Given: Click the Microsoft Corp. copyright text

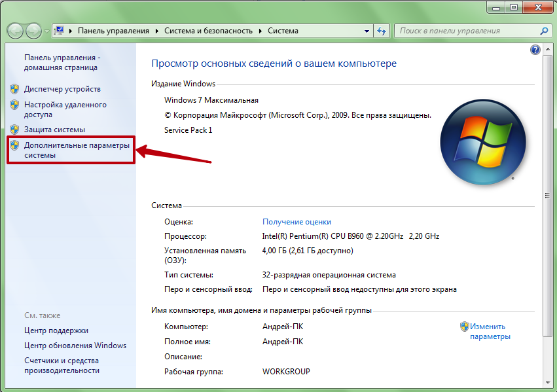Looking at the screenshot, I should click(x=298, y=115).
